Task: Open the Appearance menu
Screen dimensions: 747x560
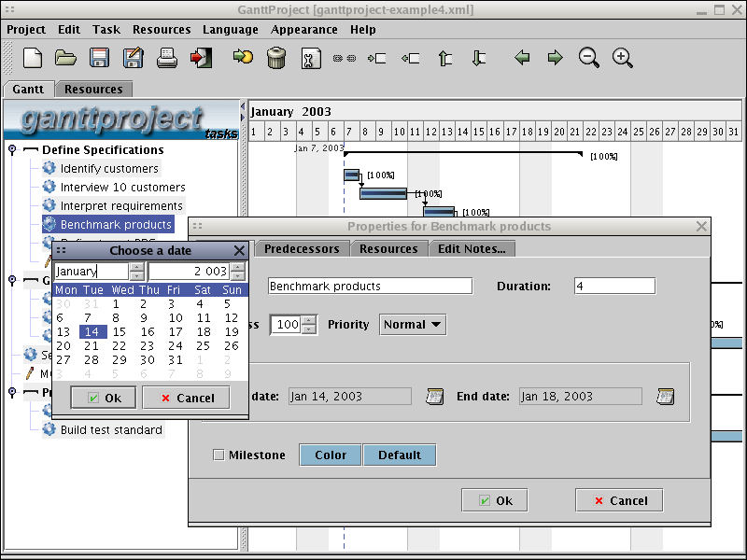Action: [x=304, y=30]
